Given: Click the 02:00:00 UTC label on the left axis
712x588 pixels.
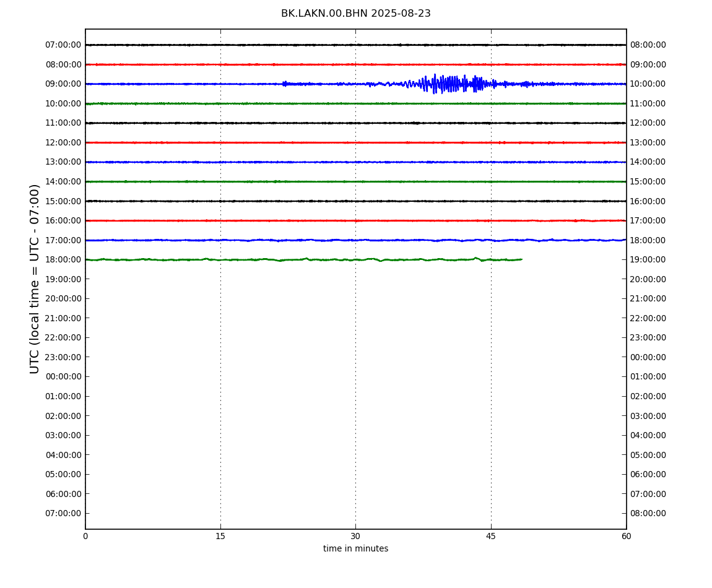Looking at the screenshot, I should (63, 416).
